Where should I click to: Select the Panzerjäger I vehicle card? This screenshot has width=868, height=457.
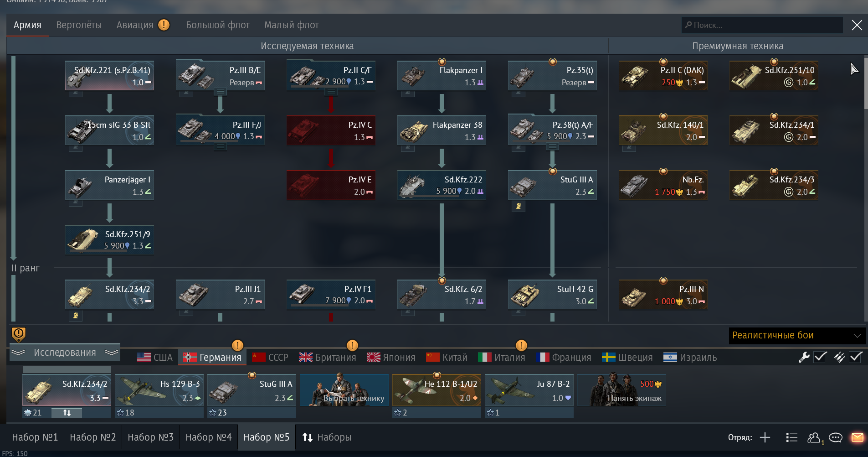point(109,185)
